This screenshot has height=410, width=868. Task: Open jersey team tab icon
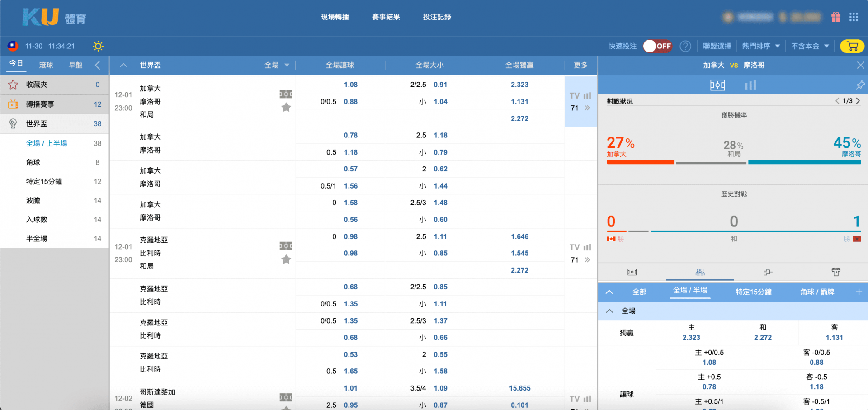tap(836, 272)
